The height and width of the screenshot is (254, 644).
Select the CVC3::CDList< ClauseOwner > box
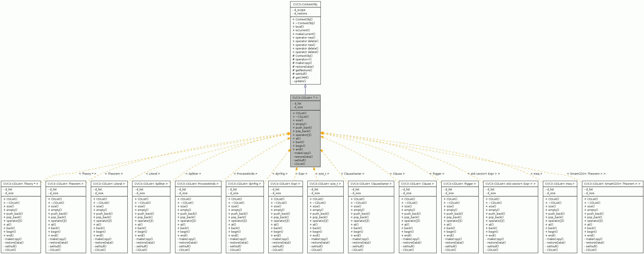(x=371, y=184)
